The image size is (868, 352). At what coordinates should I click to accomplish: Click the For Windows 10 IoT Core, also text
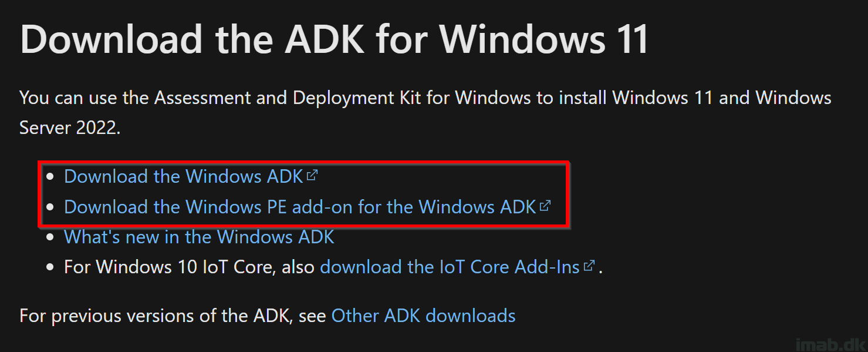pyautogui.click(x=190, y=267)
